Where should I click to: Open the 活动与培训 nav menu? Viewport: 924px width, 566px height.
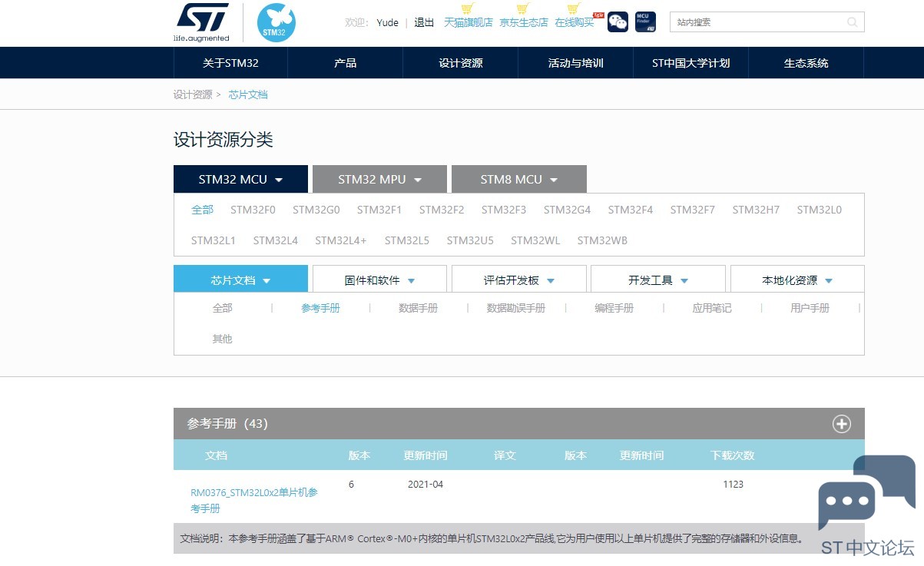tap(575, 63)
